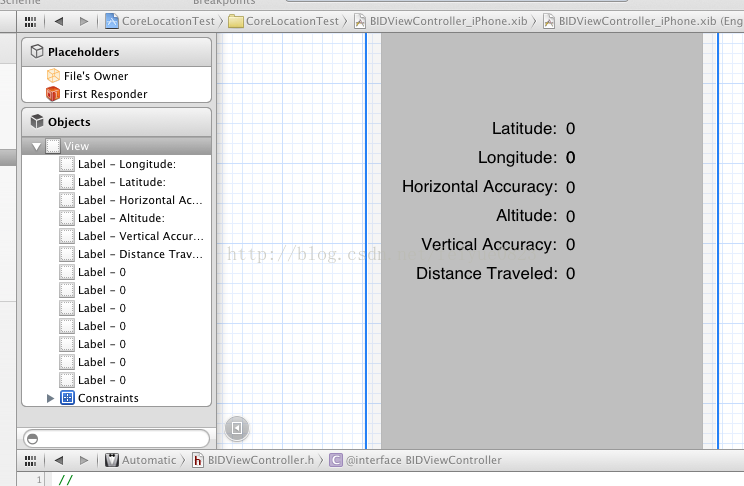744x486 pixels.
Task: Click icon beside Label - Altitude:
Action: (x=67, y=218)
